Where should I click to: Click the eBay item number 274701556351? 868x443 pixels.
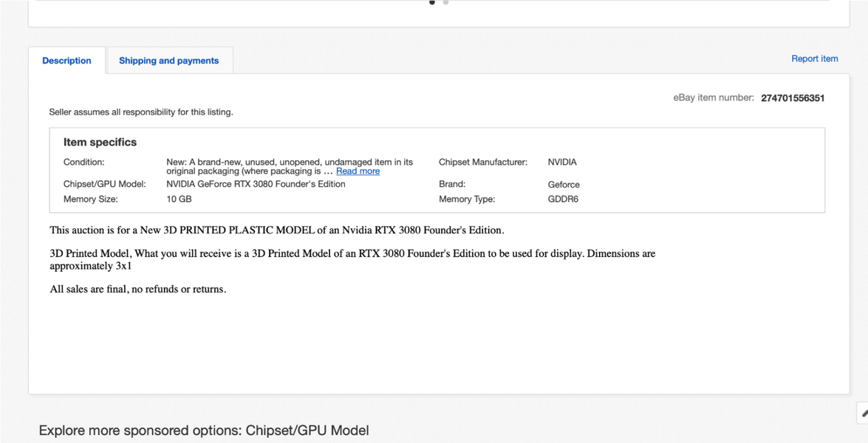(x=793, y=98)
